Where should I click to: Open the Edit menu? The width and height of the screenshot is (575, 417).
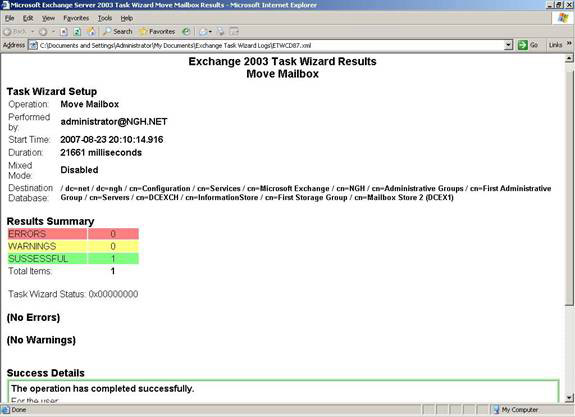coord(28,18)
